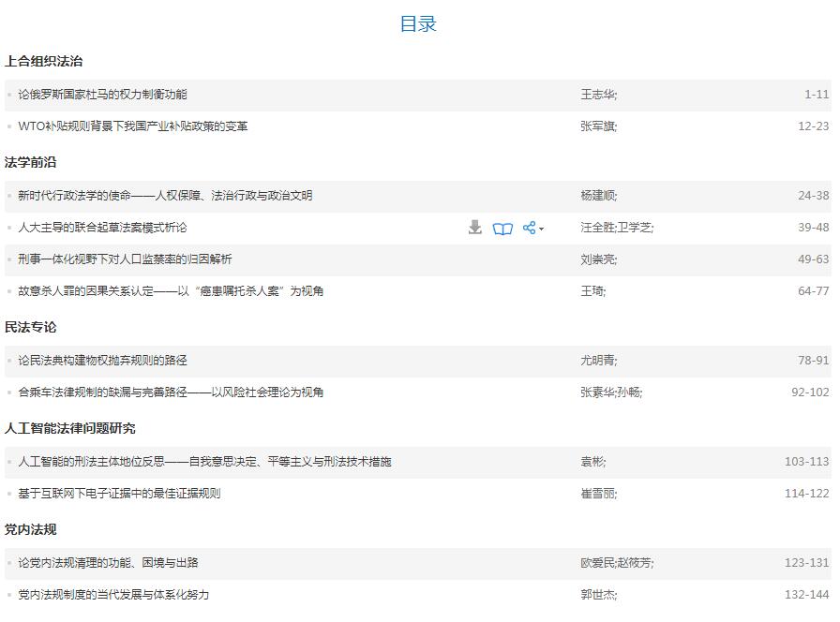Click the 民法专论 section heading
Viewport: 840px width, 622px height.
tap(31, 327)
